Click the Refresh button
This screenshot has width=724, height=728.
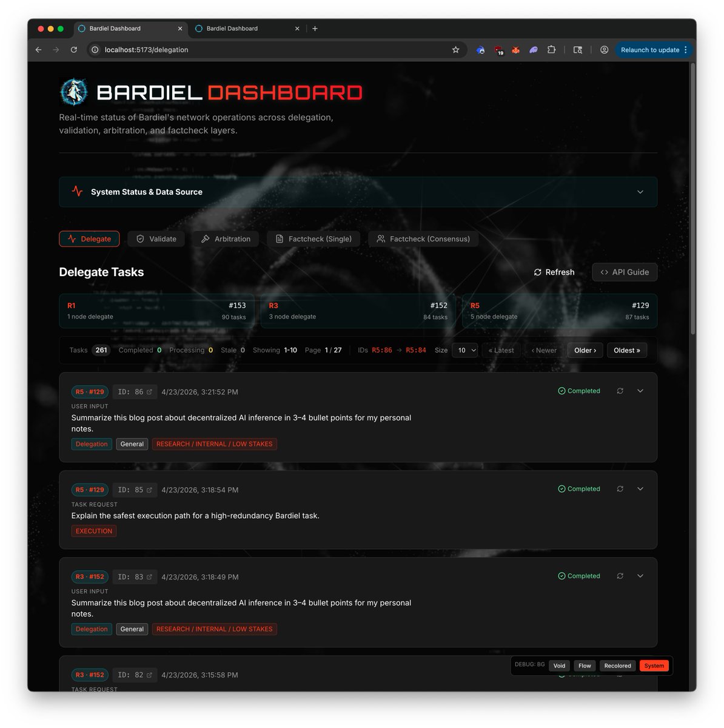click(x=554, y=272)
